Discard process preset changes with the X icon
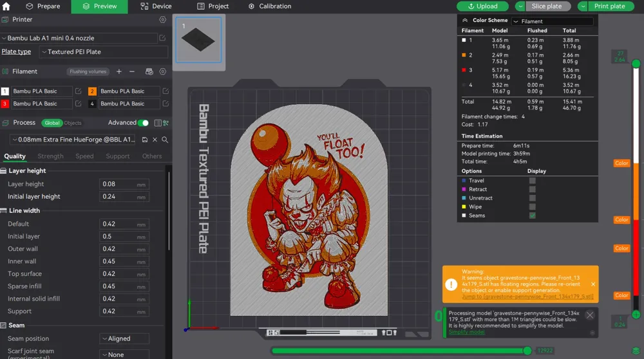This screenshot has height=359, width=644. [x=155, y=140]
